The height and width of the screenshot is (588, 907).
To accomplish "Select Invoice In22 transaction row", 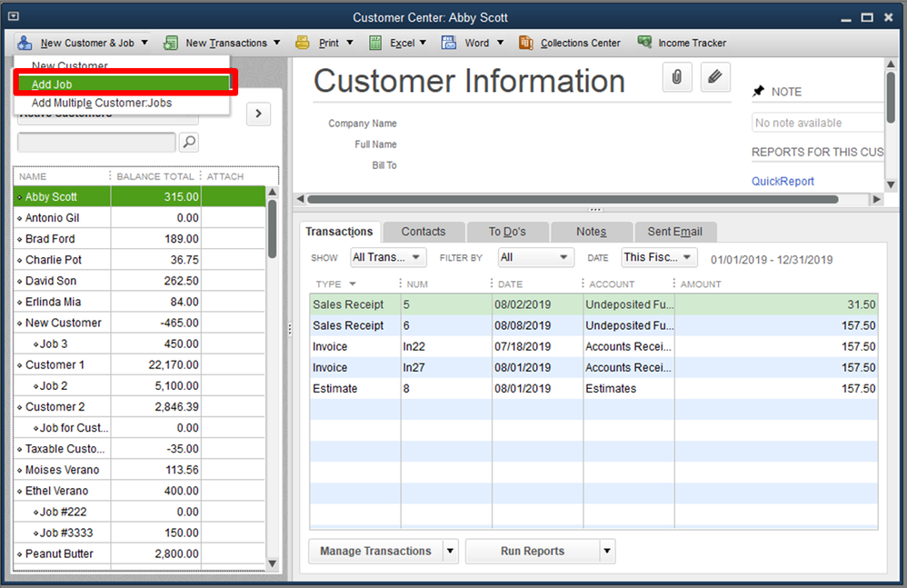I will [593, 346].
